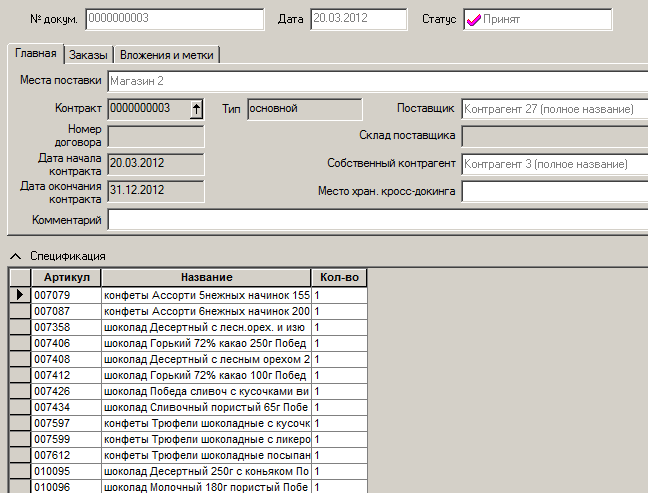This screenshot has height=493, width=648.
Task: Select article cell 010095
Action: tap(66, 471)
